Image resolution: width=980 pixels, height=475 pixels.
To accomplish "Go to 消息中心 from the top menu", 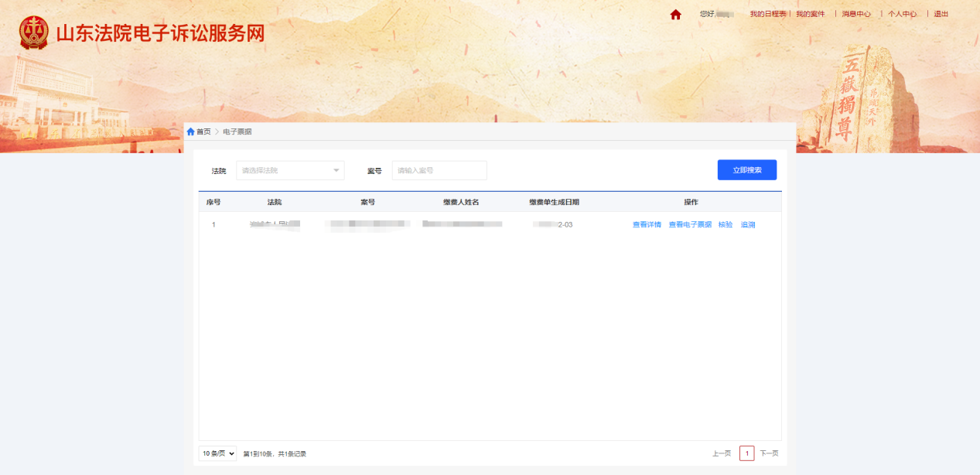I will point(856,14).
